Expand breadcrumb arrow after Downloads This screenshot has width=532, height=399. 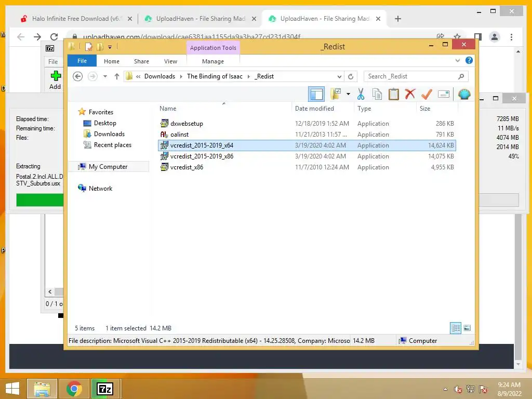(181, 76)
